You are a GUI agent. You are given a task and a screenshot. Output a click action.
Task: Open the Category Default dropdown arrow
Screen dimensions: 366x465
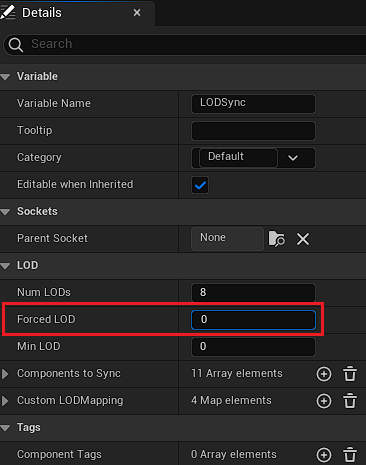pyautogui.click(x=293, y=158)
